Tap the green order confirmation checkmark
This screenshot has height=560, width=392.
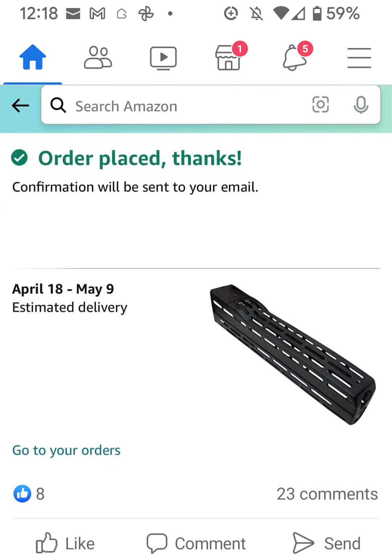tap(19, 158)
